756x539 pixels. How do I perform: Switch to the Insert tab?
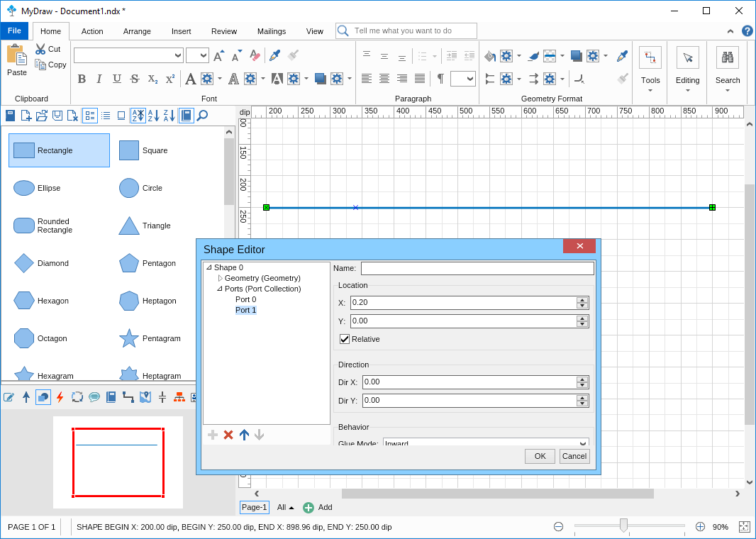(x=182, y=31)
